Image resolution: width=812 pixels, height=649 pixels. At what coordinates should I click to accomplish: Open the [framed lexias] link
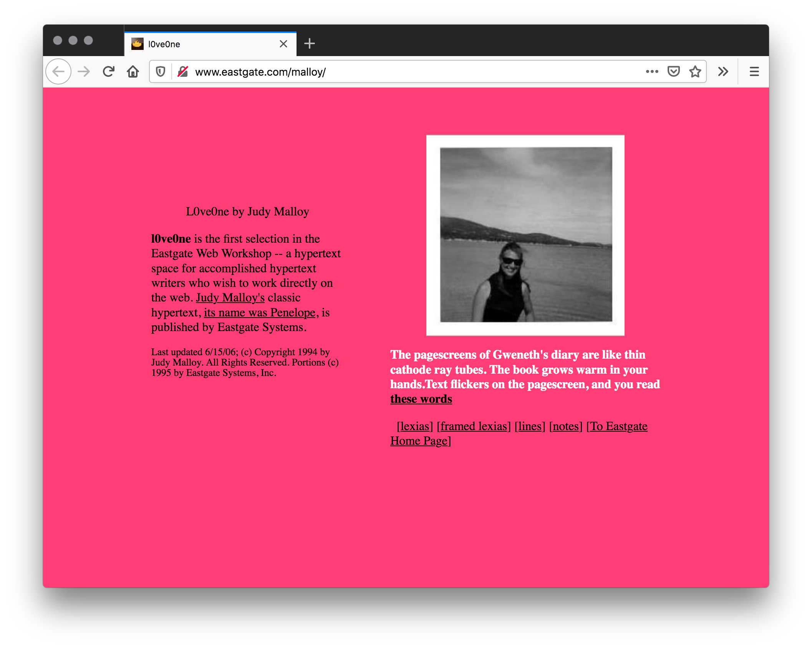(x=474, y=426)
